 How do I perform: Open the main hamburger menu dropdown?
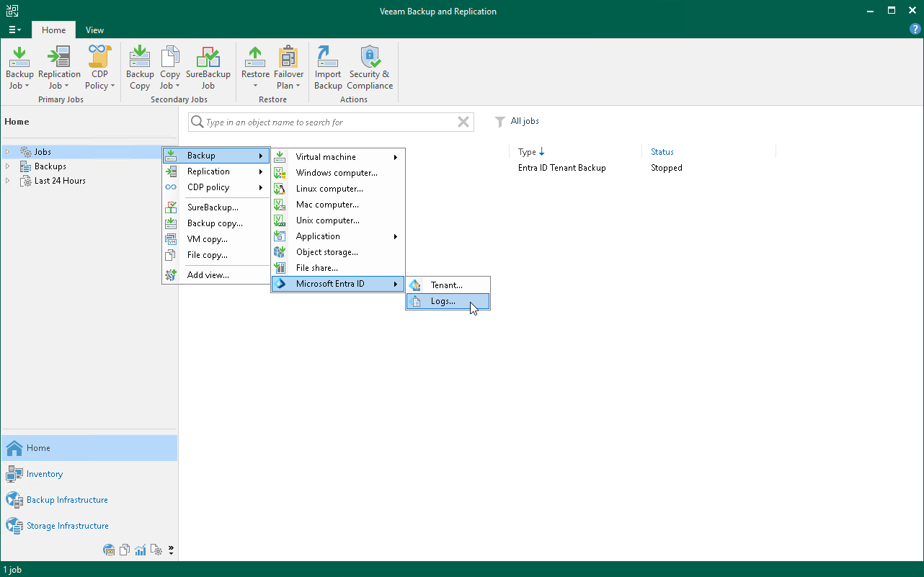coord(14,30)
